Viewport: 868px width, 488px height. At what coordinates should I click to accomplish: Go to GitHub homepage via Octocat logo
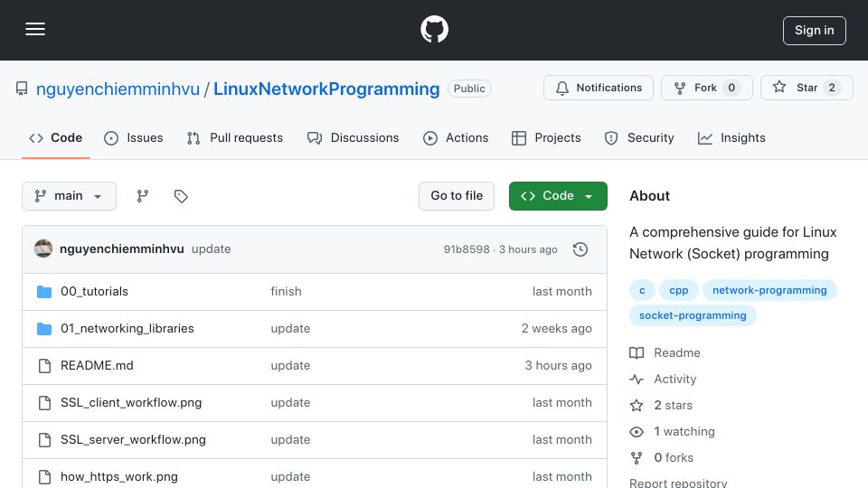434,29
